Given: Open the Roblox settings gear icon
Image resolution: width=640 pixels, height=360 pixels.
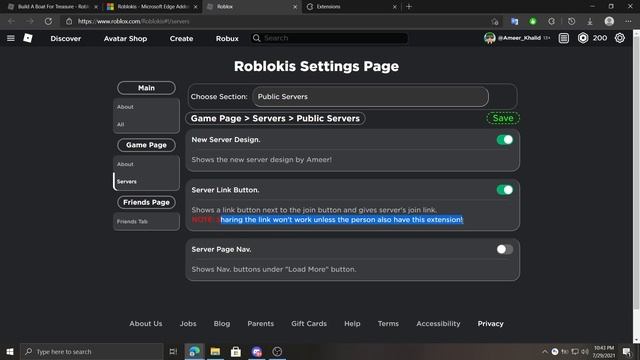Looking at the screenshot, I should pyautogui.click(x=620, y=38).
